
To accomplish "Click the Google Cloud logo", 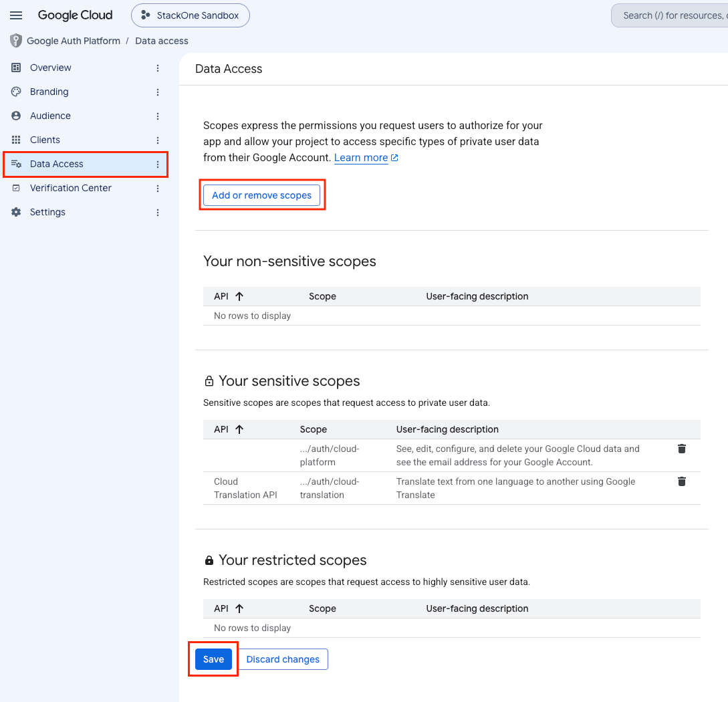I will coord(76,15).
